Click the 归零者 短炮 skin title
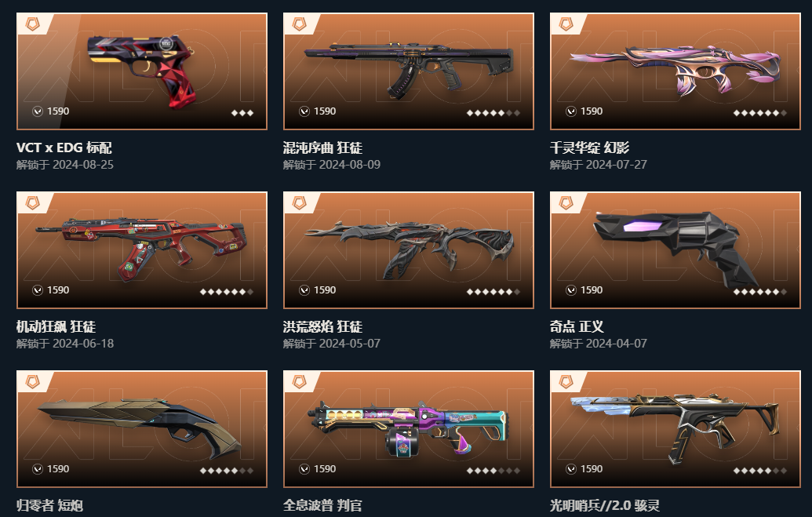This screenshot has width=812, height=517. point(49,505)
